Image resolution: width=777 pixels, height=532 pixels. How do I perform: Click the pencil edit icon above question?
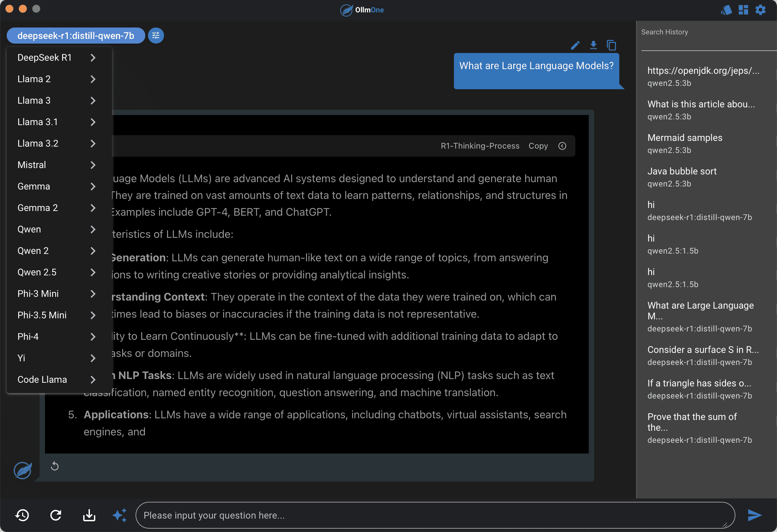[575, 45]
